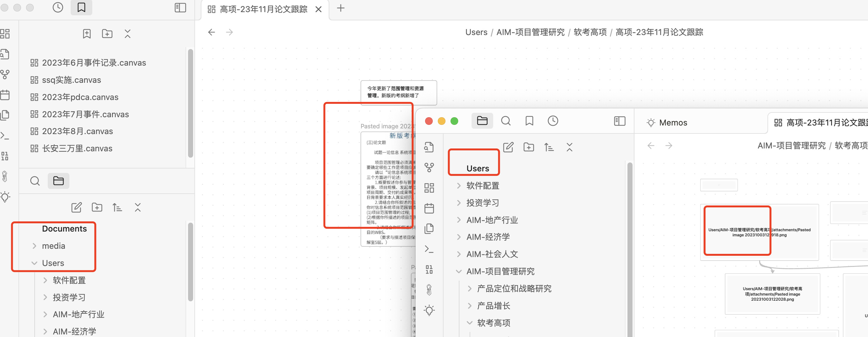The width and height of the screenshot is (868, 337).
Task: Click the lightbulb Memos ribbon icon in main window
Action: 5,197
